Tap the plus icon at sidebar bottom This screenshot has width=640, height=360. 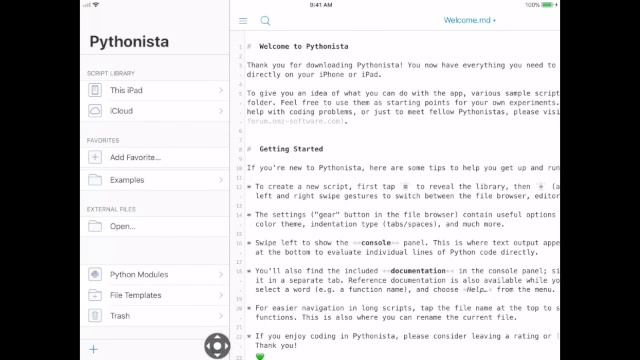tap(93, 349)
